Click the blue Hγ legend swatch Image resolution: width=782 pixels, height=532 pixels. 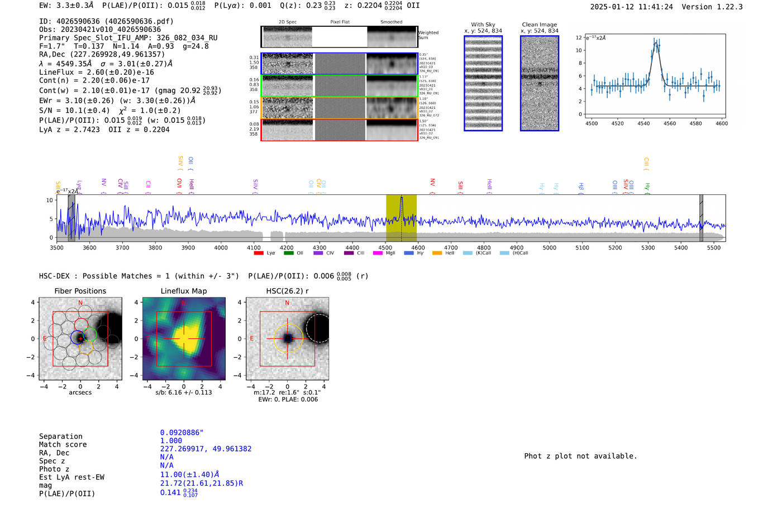pyautogui.click(x=409, y=253)
